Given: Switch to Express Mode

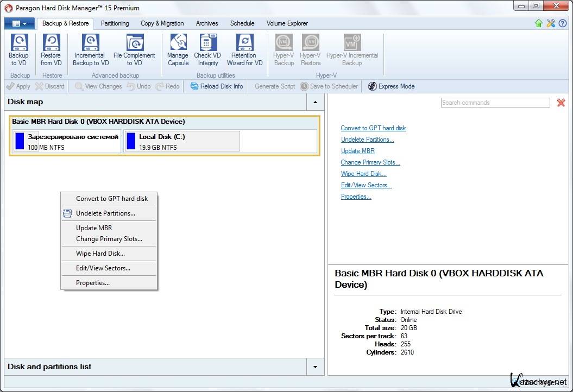Looking at the screenshot, I should [x=391, y=86].
